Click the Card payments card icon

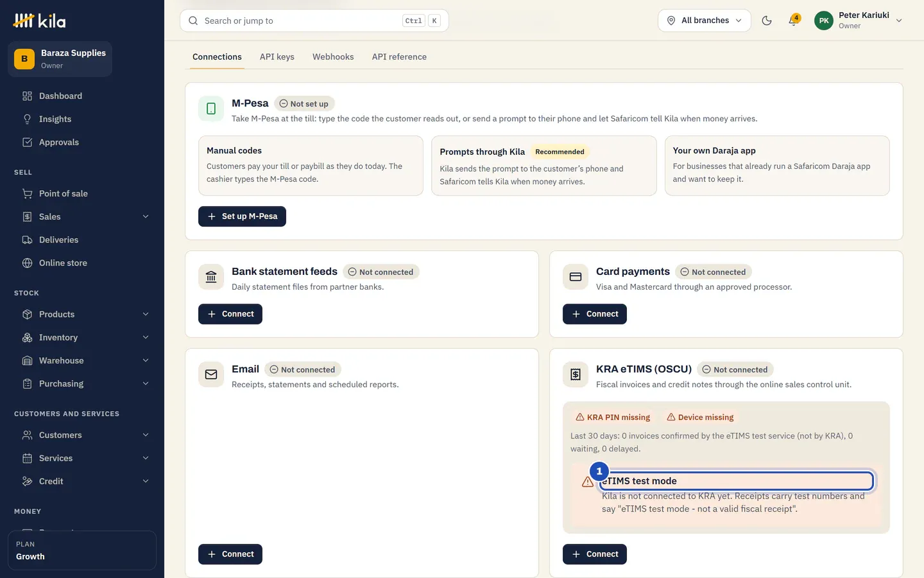pos(576,277)
